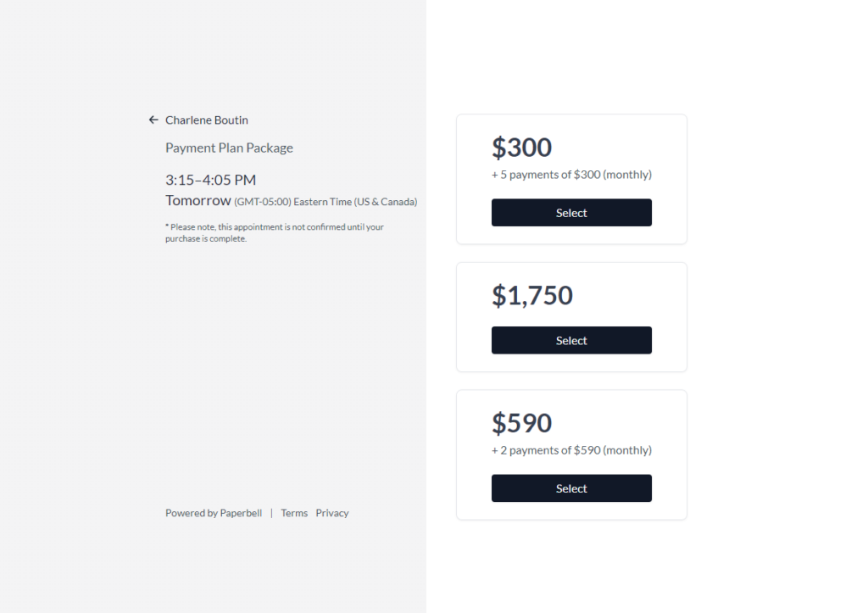Click the $590 price heading
Image resolution: width=868 pixels, height=613 pixels.
pos(521,423)
